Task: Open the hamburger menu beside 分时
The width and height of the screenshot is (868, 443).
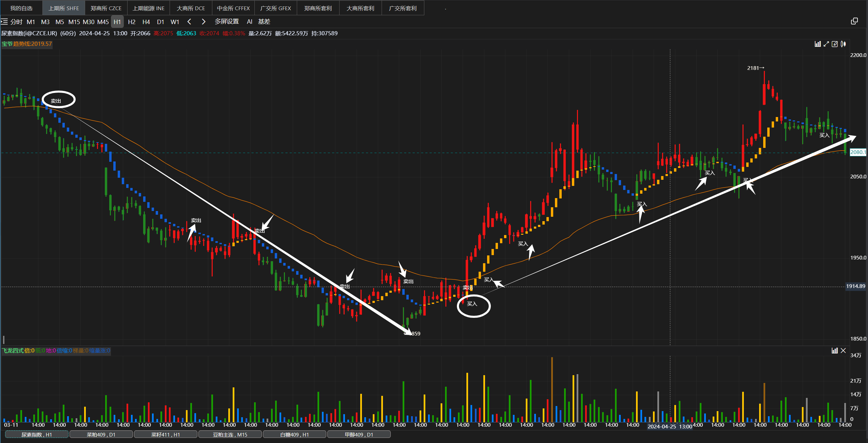Action: 4,22
